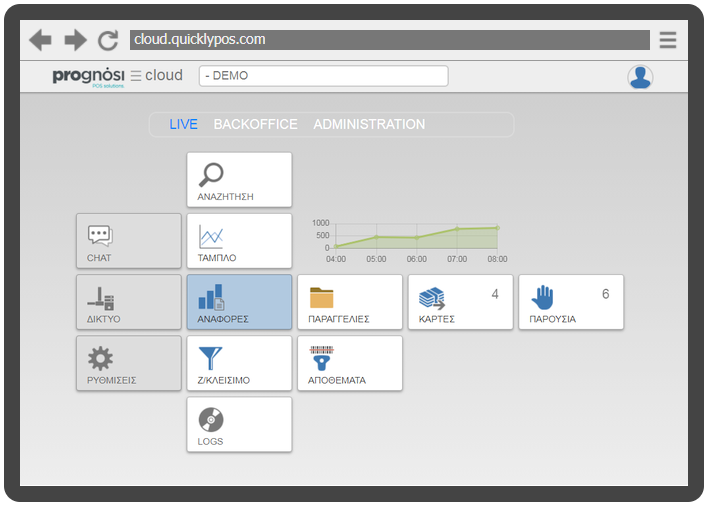Image resolution: width=712 pixels, height=510 pixels.
Task: Open the Αναζήτηση search tile
Action: (x=239, y=180)
